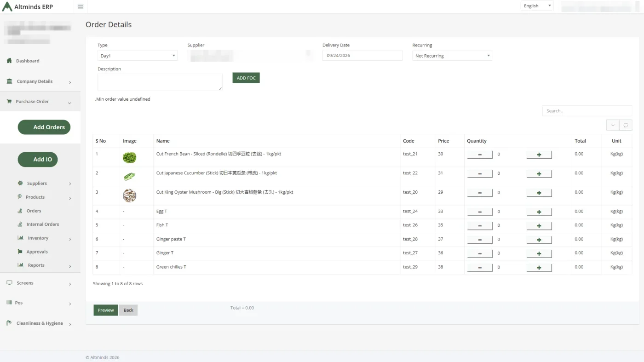Screen dimensions: 644x362
Task: Toggle the sidebar hamburger menu icon
Action: (x=80, y=6)
